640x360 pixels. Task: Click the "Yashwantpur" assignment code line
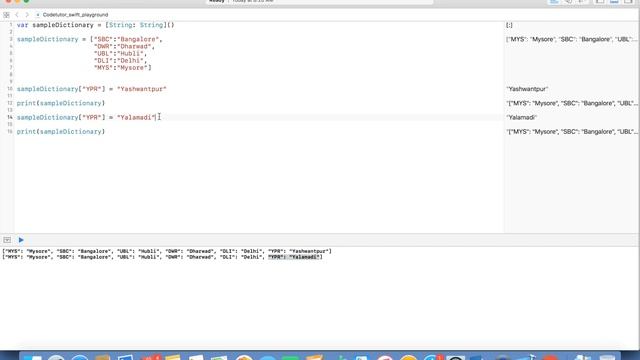(x=91, y=89)
